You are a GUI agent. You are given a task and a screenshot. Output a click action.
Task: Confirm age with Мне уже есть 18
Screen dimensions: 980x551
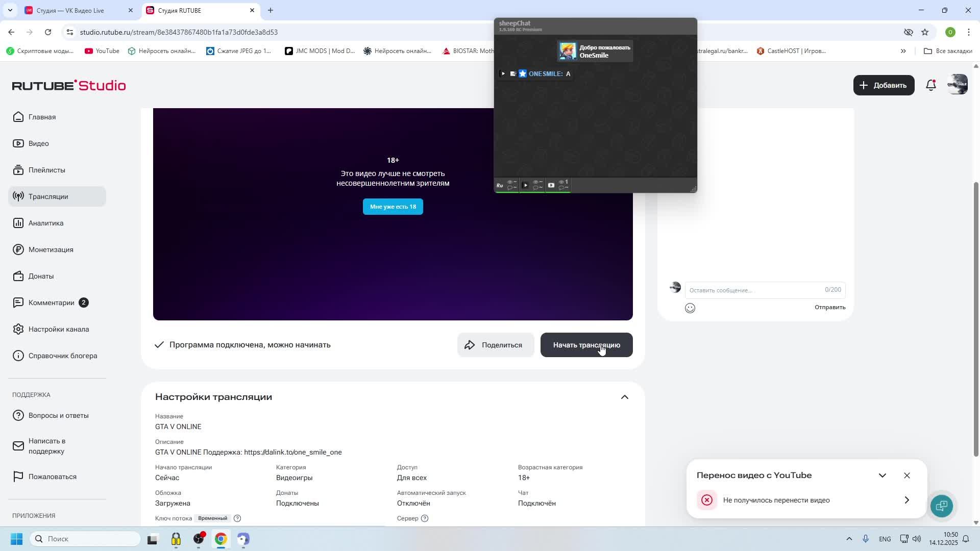click(393, 207)
